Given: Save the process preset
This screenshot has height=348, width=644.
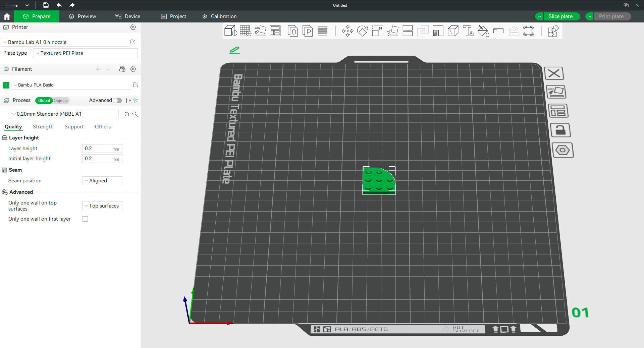Looking at the screenshot, I should tap(127, 114).
